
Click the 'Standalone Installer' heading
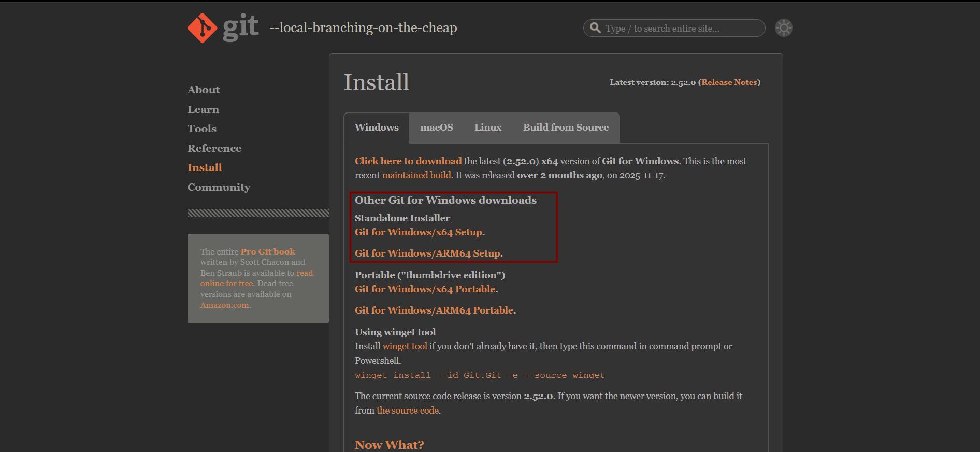tap(402, 218)
